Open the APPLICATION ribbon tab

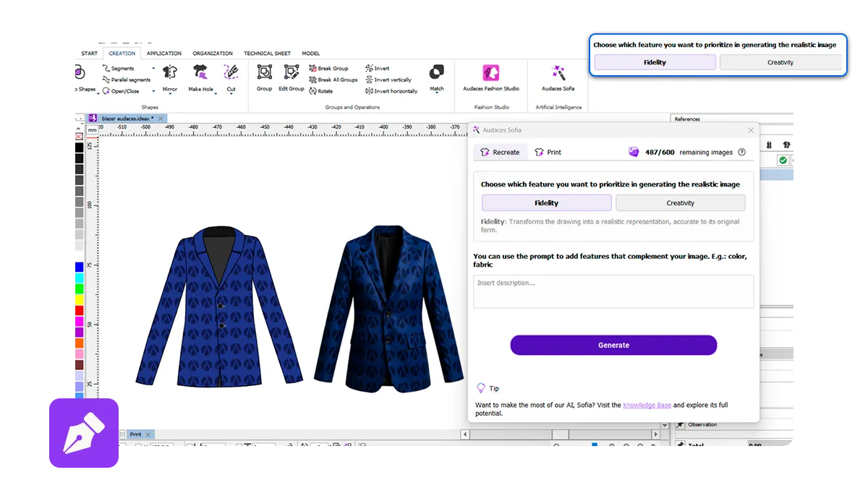tap(164, 53)
